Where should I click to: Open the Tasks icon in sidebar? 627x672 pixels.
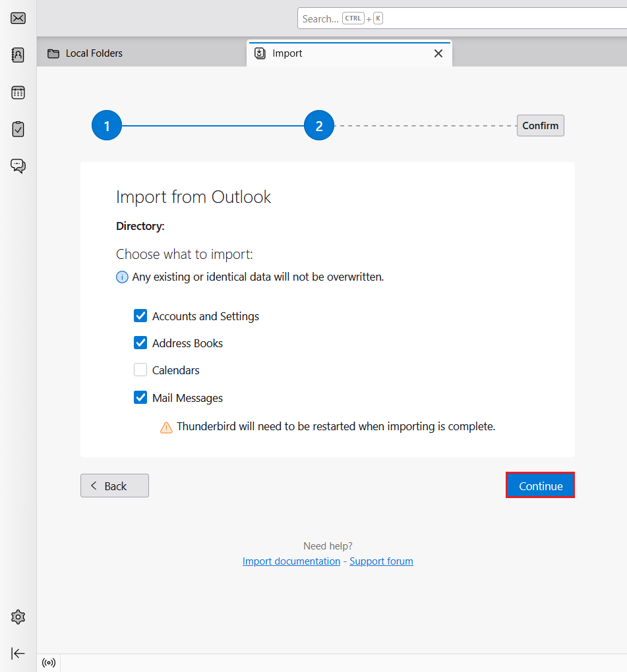pyautogui.click(x=18, y=129)
